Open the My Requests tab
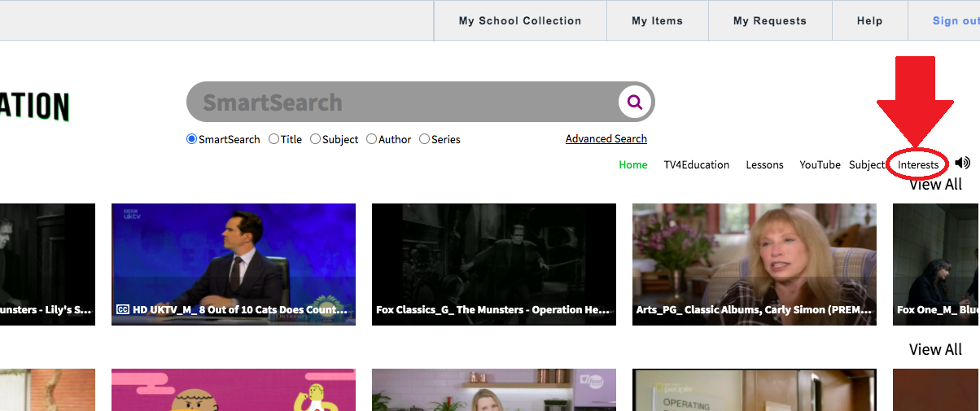The image size is (980, 411). [x=770, y=20]
